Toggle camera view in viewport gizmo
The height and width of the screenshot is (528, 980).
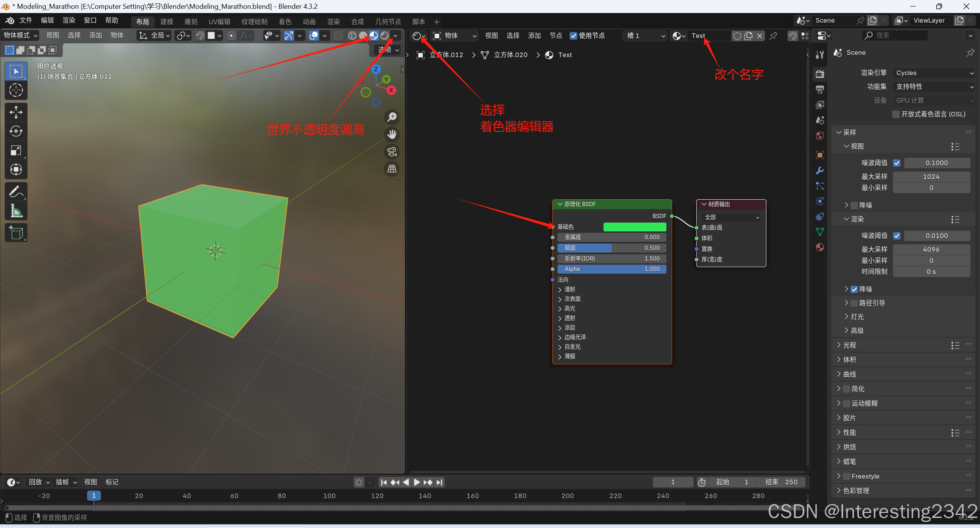pyautogui.click(x=392, y=152)
